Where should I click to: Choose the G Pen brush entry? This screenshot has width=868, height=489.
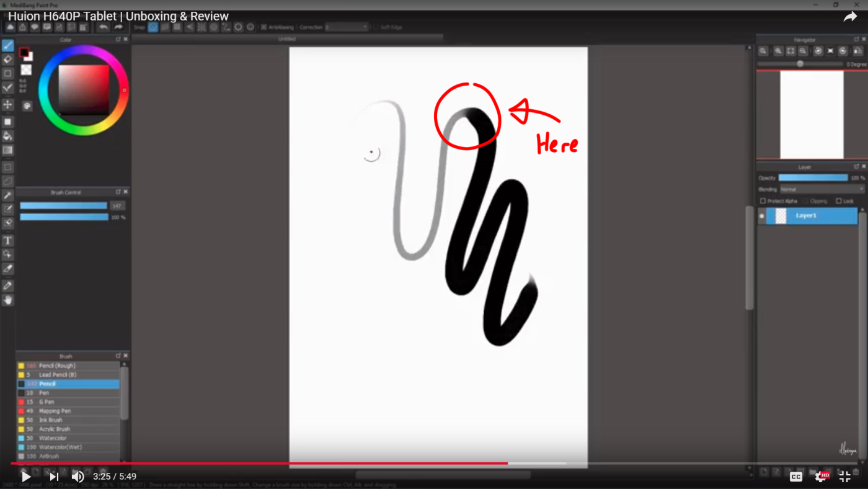tap(46, 402)
